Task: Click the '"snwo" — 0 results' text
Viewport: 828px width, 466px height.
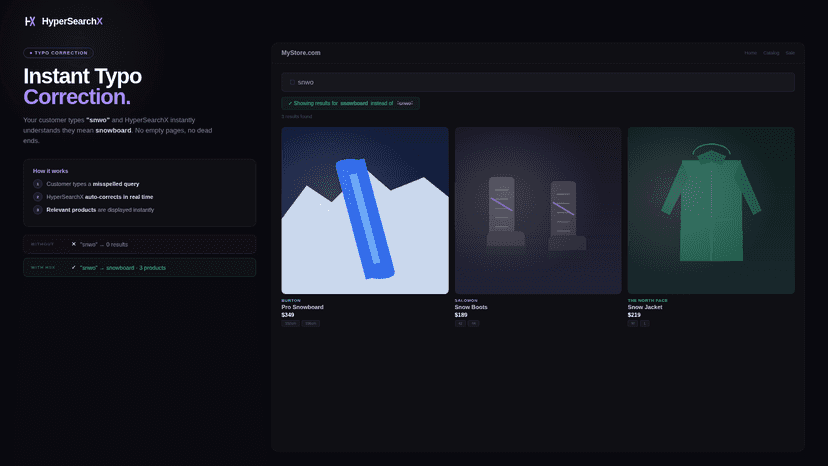Action: click(104, 245)
